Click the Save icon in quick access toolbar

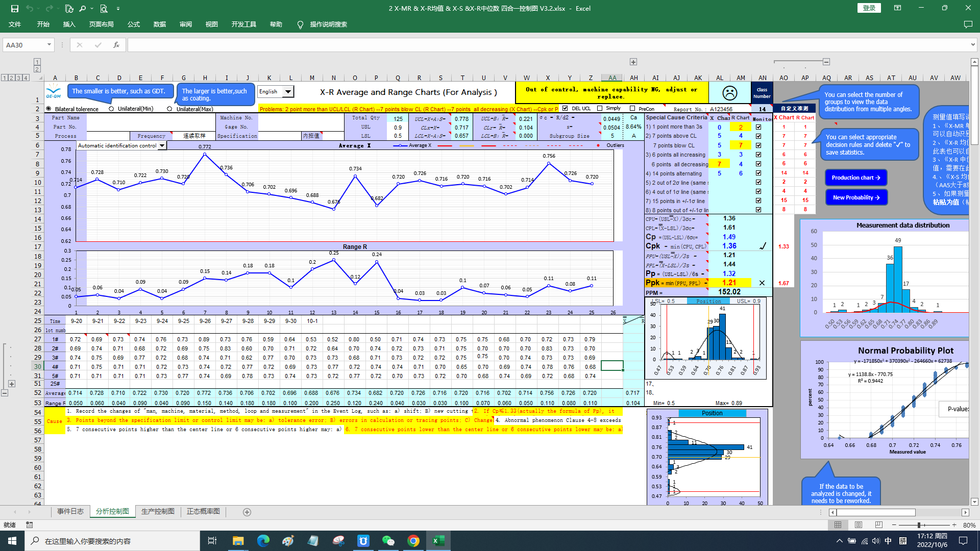(14, 8)
